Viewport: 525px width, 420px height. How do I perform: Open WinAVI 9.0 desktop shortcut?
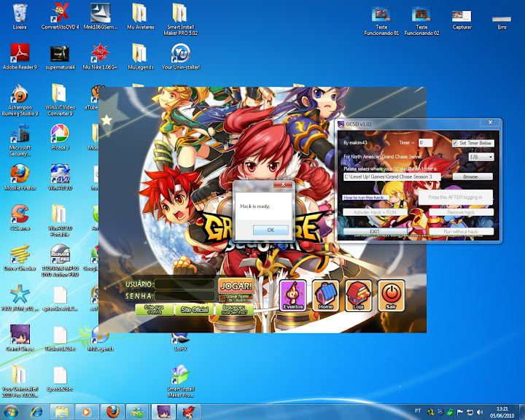click(x=60, y=177)
